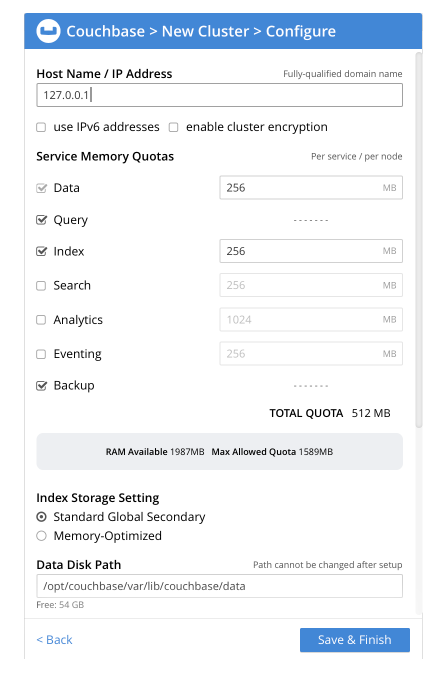Uncheck the Query service checkbox

pyautogui.click(x=41, y=220)
